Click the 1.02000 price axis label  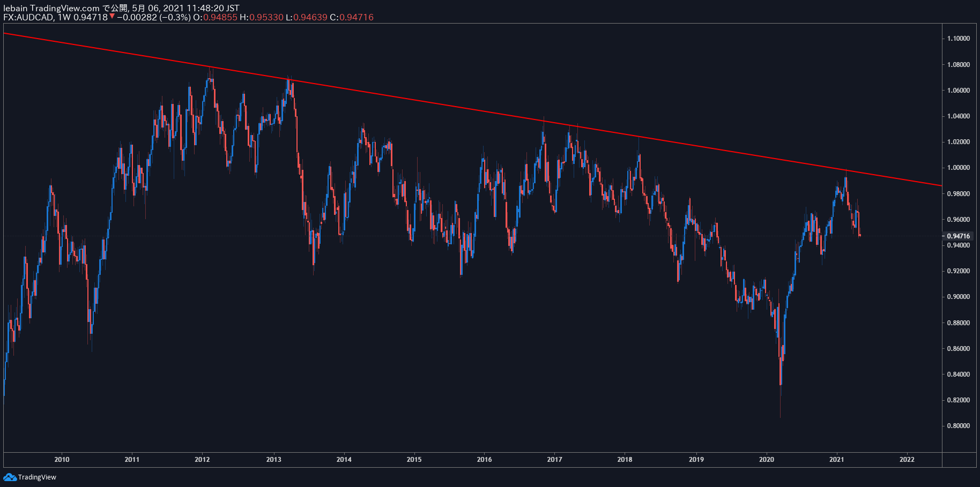click(x=959, y=142)
